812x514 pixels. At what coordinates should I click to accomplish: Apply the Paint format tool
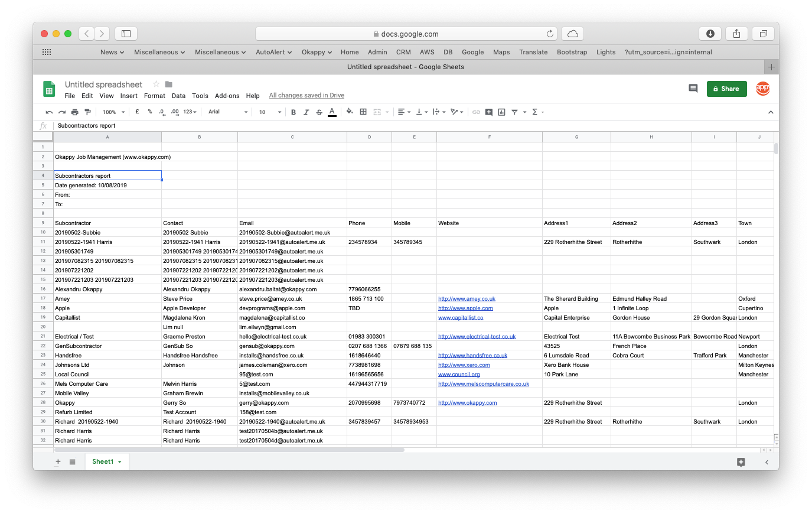88,112
